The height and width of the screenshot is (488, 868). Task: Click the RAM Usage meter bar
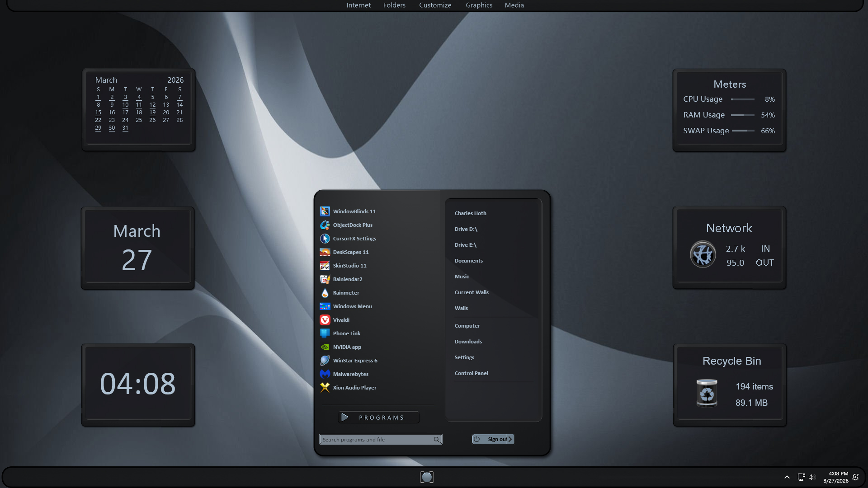[x=742, y=115]
